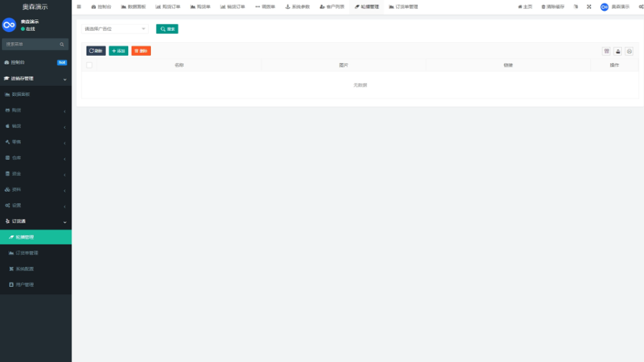644x362 pixels.
Task: Open 系统配置 in the sidebar
Action: [36, 269]
